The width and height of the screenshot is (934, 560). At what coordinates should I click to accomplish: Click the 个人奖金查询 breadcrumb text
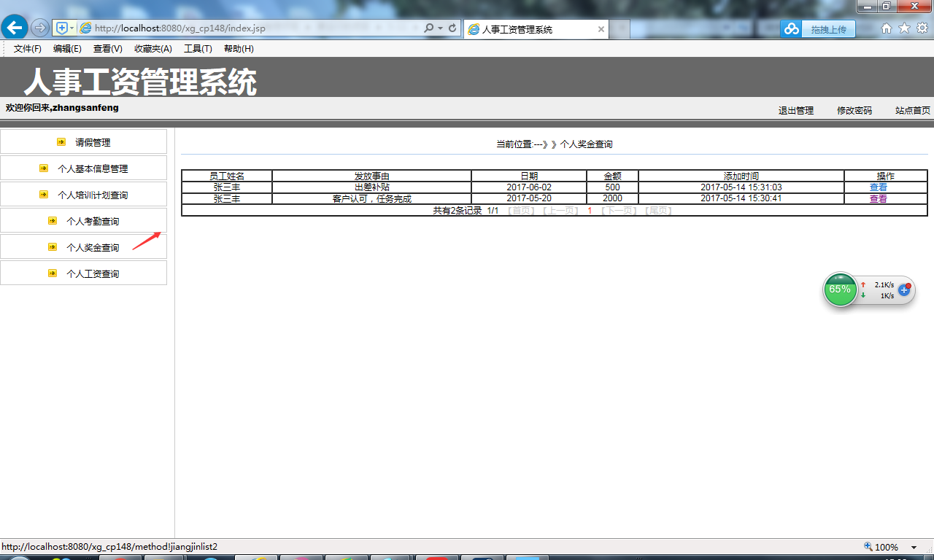(586, 144)
